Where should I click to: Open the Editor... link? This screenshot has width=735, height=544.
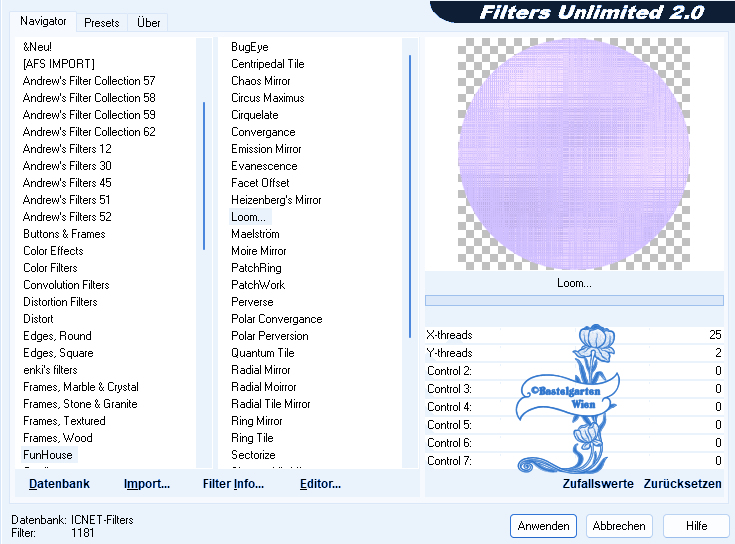click(x=320, y=484)
